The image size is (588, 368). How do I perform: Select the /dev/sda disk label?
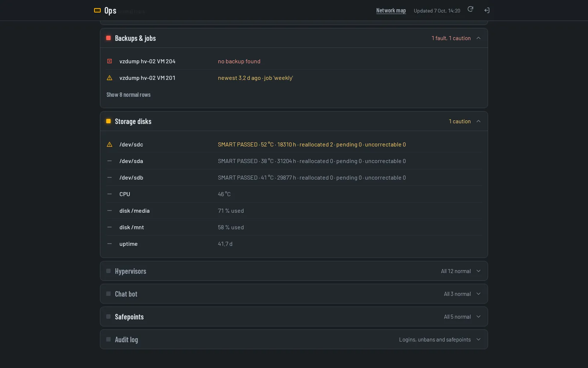pos(131,161)
